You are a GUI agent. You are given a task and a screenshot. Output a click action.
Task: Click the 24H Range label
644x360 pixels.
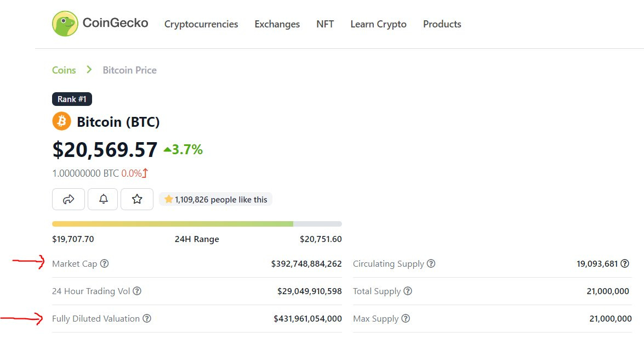(x=197, y=239)
